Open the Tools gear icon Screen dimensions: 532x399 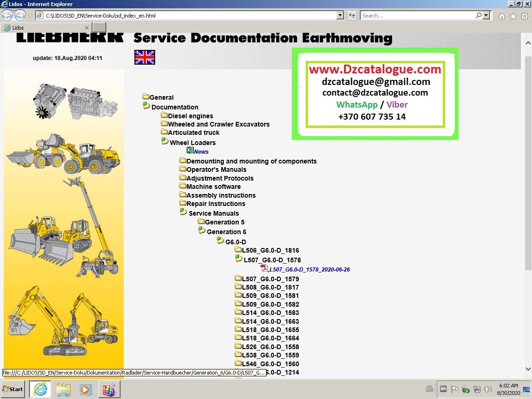click(x=525, y=16)
